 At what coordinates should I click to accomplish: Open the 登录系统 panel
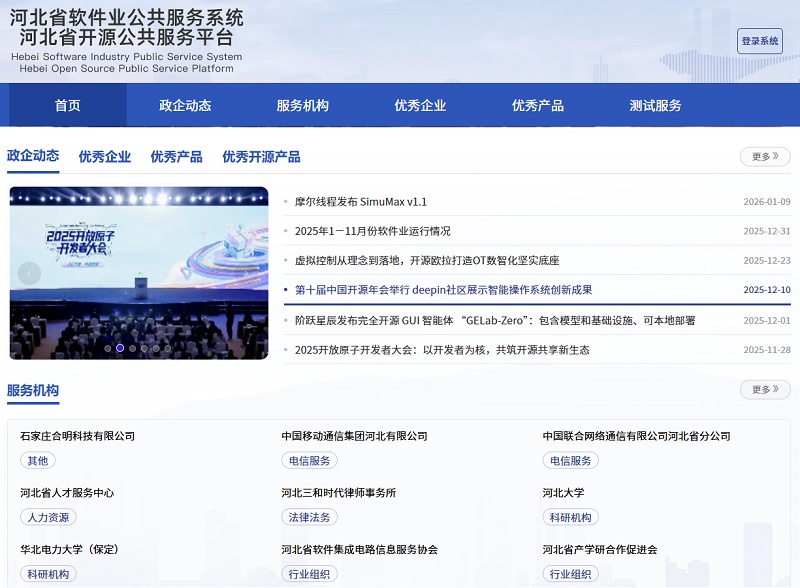point(758,41)
